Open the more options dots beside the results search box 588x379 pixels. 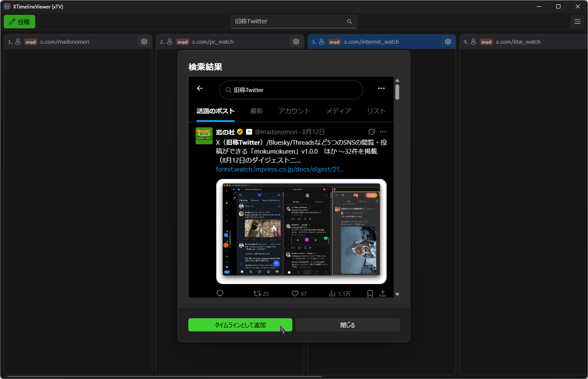pyautogui.click(x=381, y=88)
